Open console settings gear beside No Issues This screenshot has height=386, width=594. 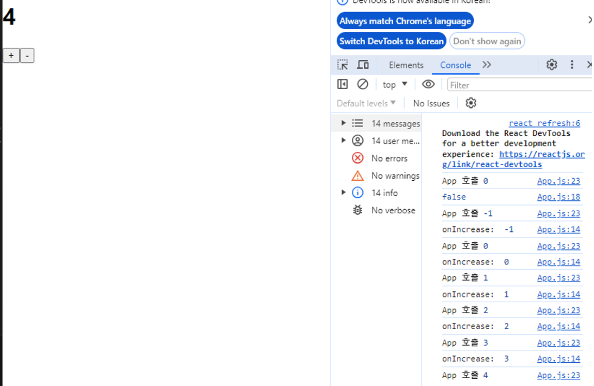(471, 103)
